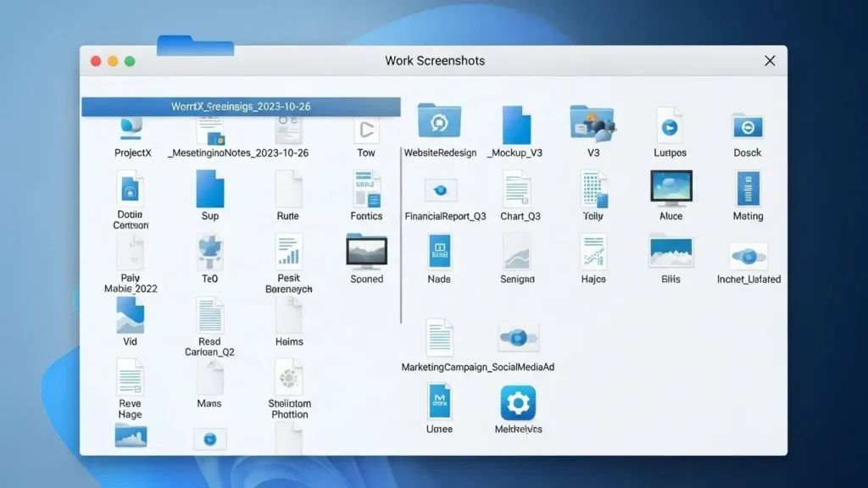Select the Inchet_Udated file
The height and width of the screenshot is (488, 868).
[748, 256]
